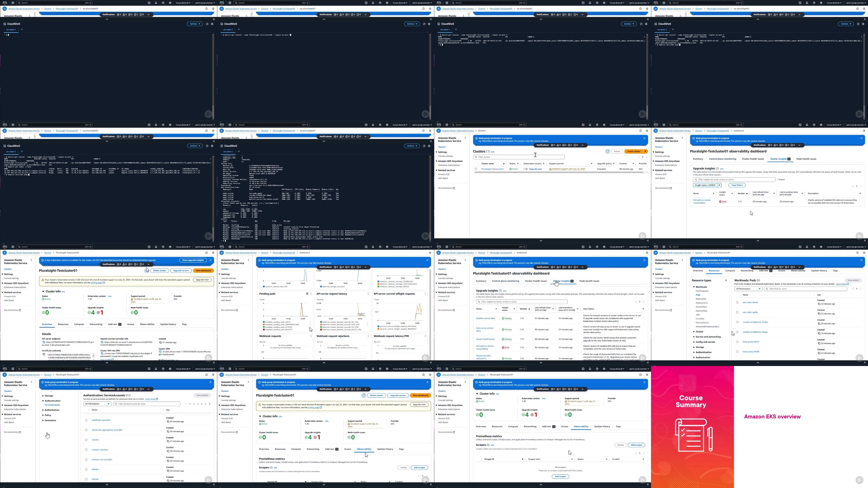Open Europe (Ireland) region menu on Clusters list page
The height and width of the screenshot is (488, 868).
point(618,125)
